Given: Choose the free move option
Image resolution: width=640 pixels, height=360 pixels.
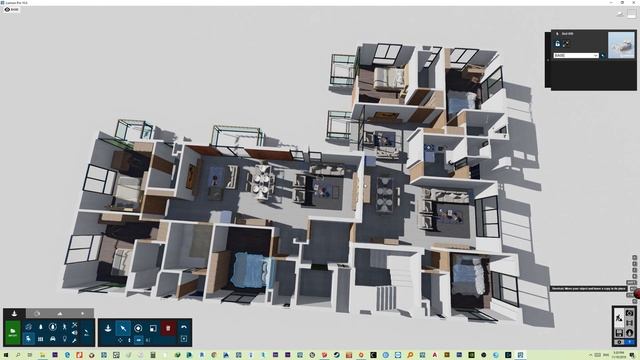Looking at the screenshot, I should 120,340.
